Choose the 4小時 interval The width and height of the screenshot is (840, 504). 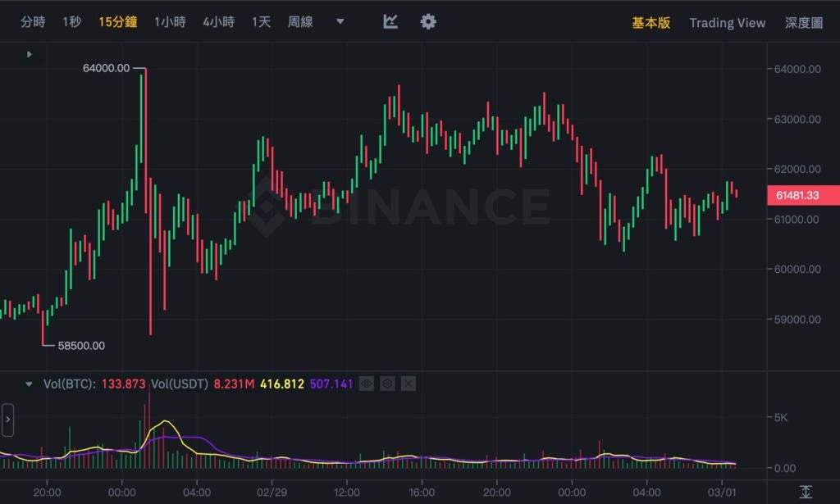click(x=218, y=22)
